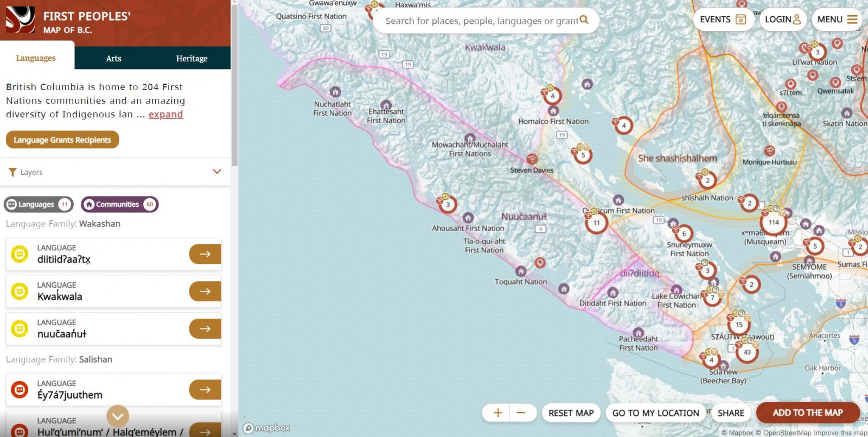Click the round scroll-down chevron button
This screenshot has height=437, width=868.
point(118,416)
